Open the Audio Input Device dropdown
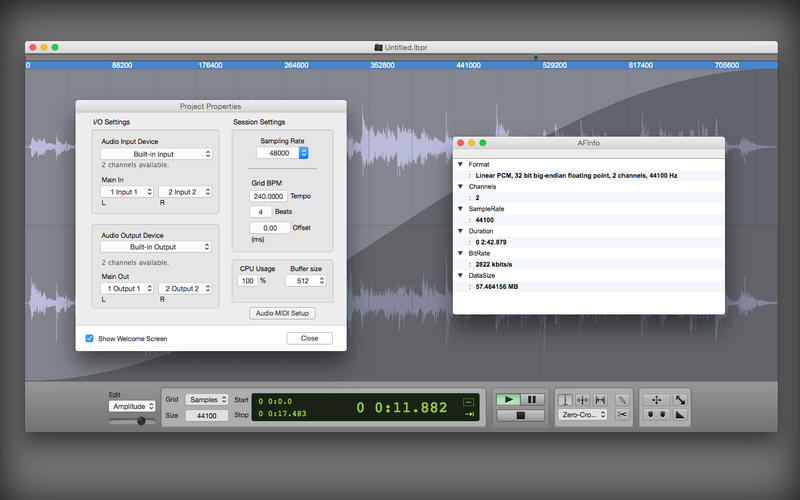This screenshot has width=800, height=500. pyautogui.click(x=157, y=154)
